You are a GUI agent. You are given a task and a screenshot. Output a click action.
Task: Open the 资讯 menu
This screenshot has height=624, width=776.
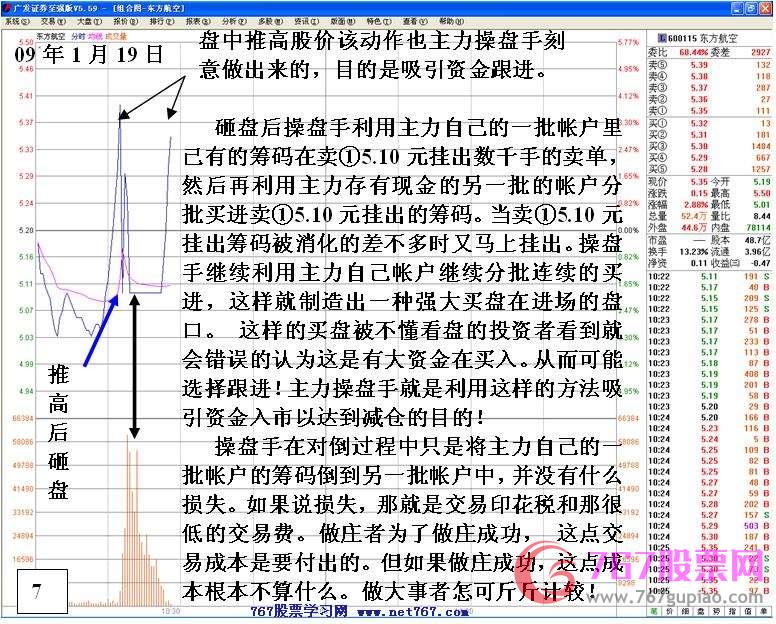pos(306,22)
